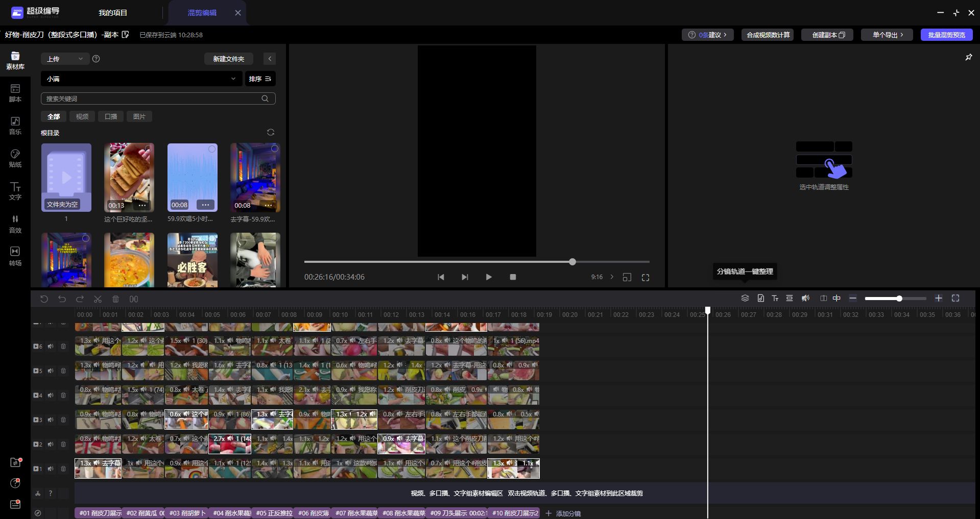Click the music file icon in timeline toolbar
Screen dimensions: 980x519
(x=760, y=298)
